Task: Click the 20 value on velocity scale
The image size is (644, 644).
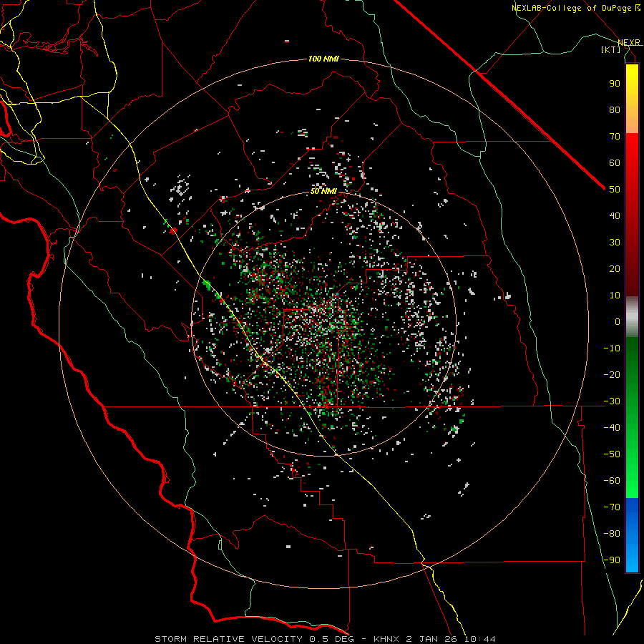Action: tap(615, 268)
